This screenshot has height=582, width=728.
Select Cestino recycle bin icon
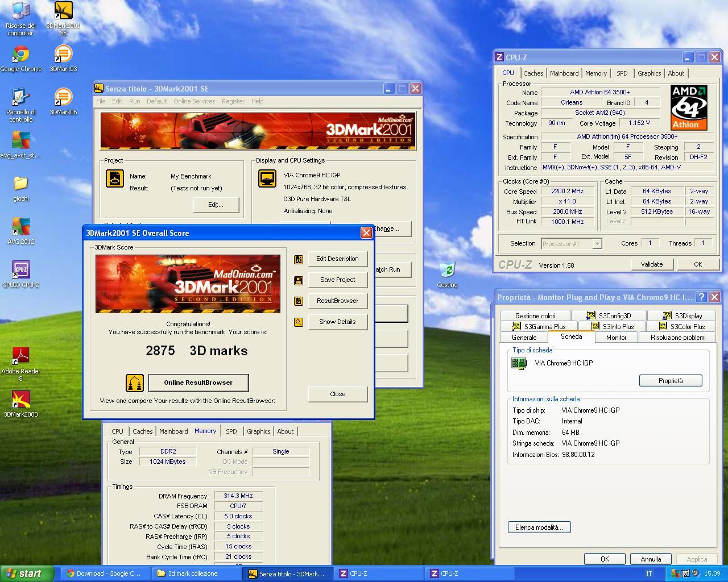click(447, 275)
